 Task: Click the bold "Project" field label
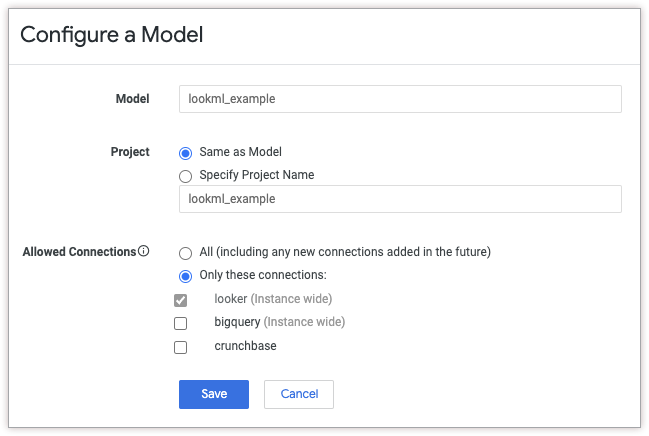pyautogui.click(x=130, y=152)
